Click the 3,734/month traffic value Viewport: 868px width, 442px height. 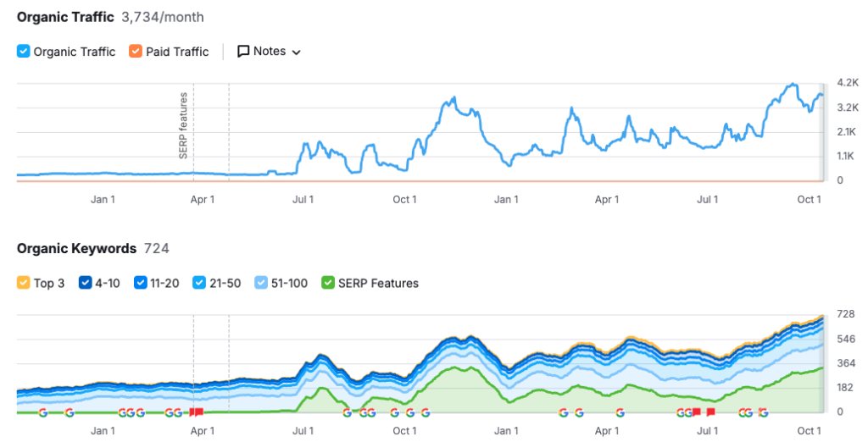pos(163,17)
